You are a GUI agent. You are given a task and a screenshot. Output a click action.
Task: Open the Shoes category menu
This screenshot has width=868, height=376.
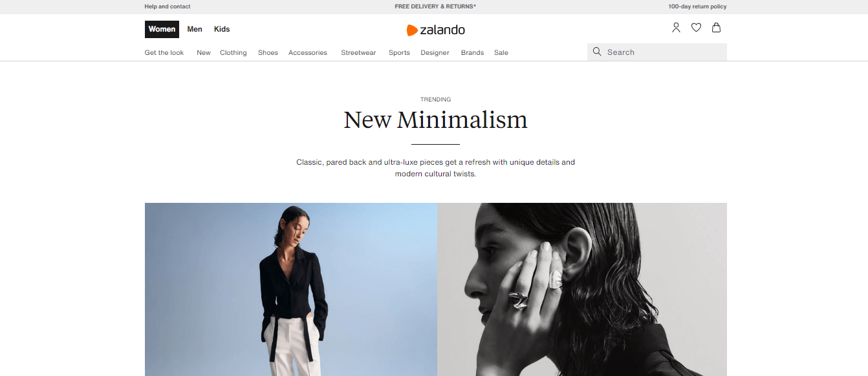point(268,53)
